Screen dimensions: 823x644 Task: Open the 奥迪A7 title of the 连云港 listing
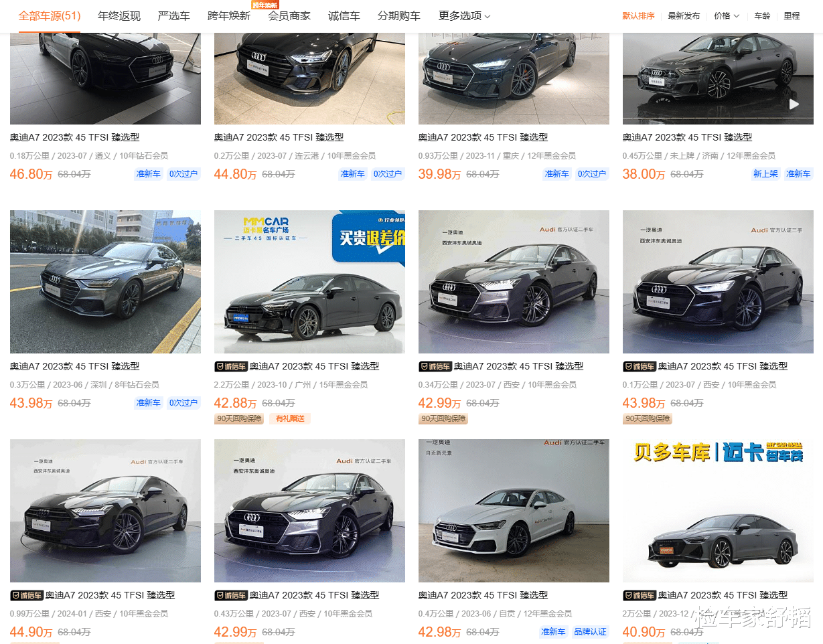click(279, 137)
